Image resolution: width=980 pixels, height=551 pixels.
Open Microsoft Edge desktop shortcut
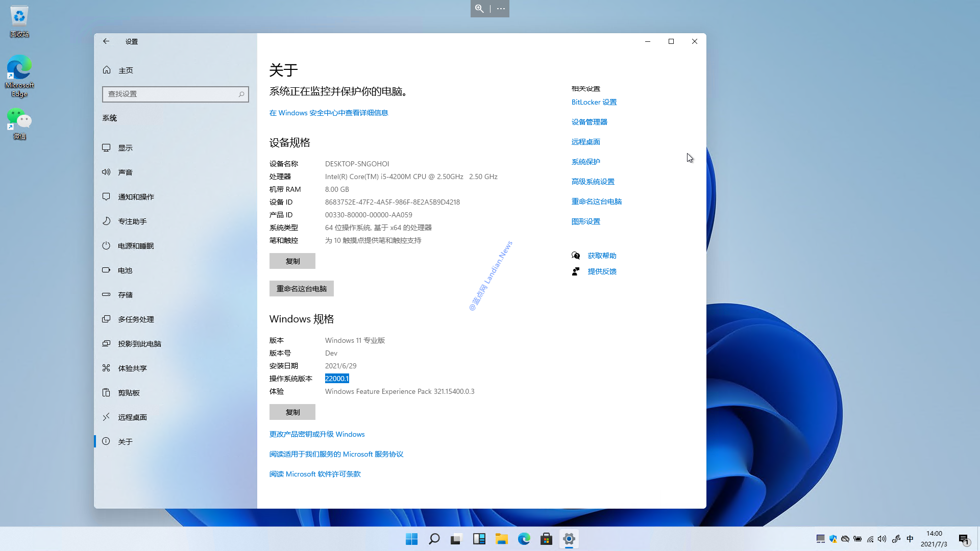[19, 76]
